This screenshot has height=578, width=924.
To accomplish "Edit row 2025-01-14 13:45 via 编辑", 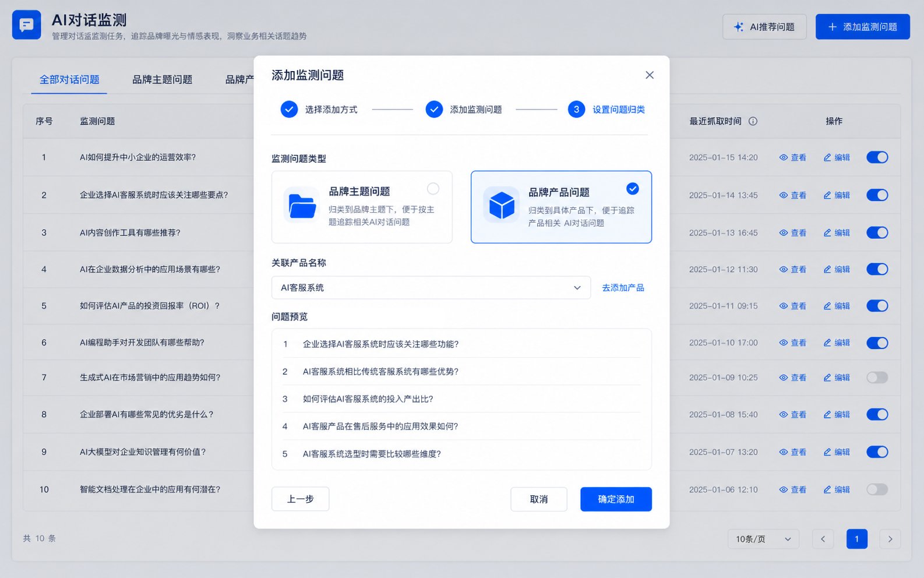I will coord(837,195).
